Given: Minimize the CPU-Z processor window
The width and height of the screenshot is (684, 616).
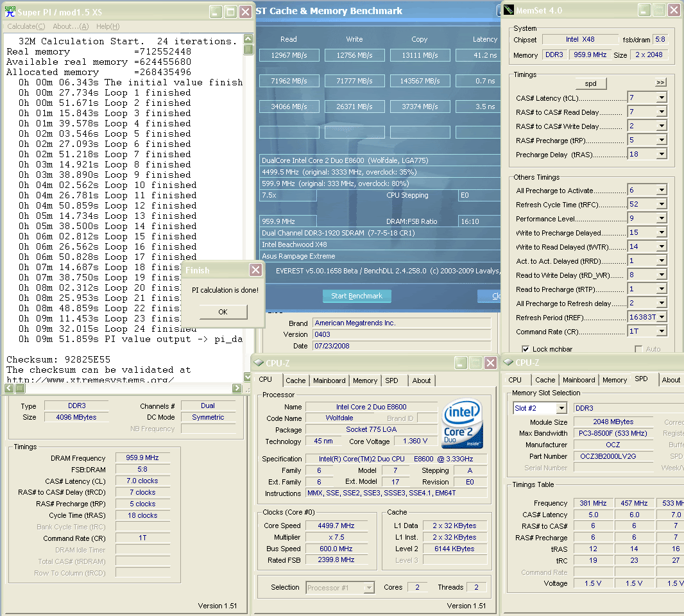Looking at the screenshot, I should pyautogui.click(x=460, y=363).
